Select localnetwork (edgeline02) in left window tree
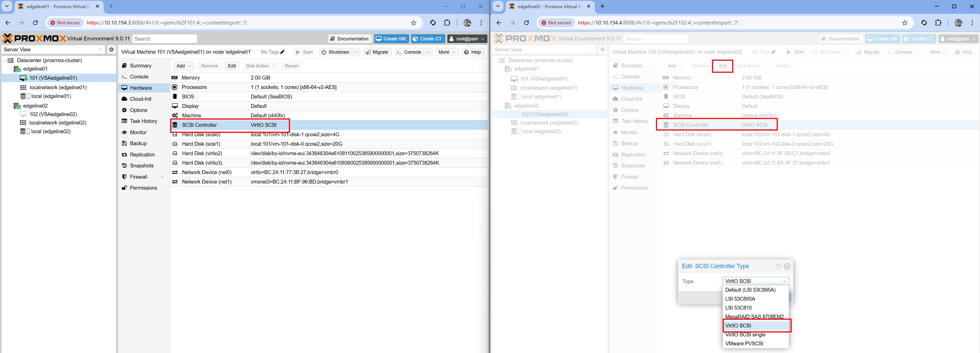 coord(58,123)
